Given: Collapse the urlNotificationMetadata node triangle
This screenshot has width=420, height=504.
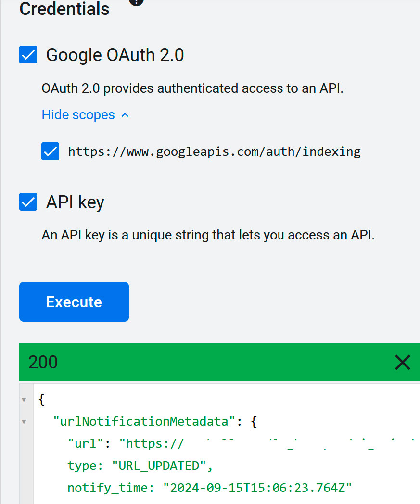Looking at the screenshot, I should coord(24,422).
